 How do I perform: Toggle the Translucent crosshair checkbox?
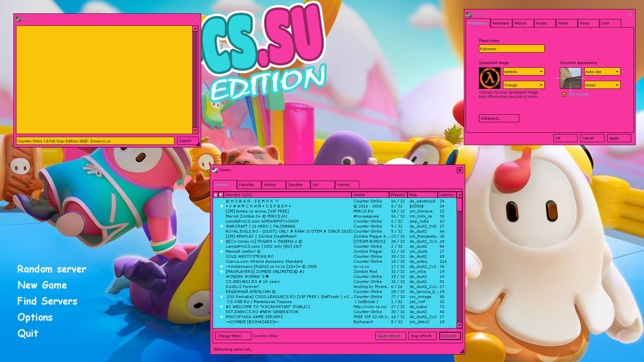(564, 95)
